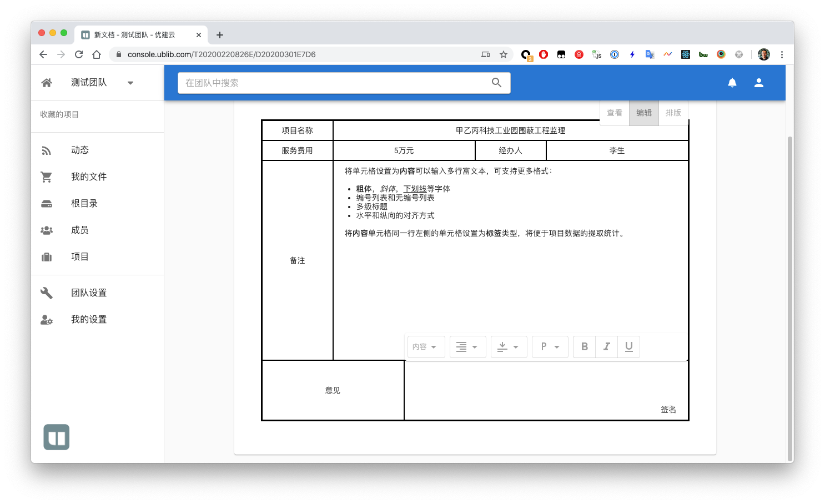
Task: Open the 内容 cell type dropdown
Action: [x=425, y=347]
